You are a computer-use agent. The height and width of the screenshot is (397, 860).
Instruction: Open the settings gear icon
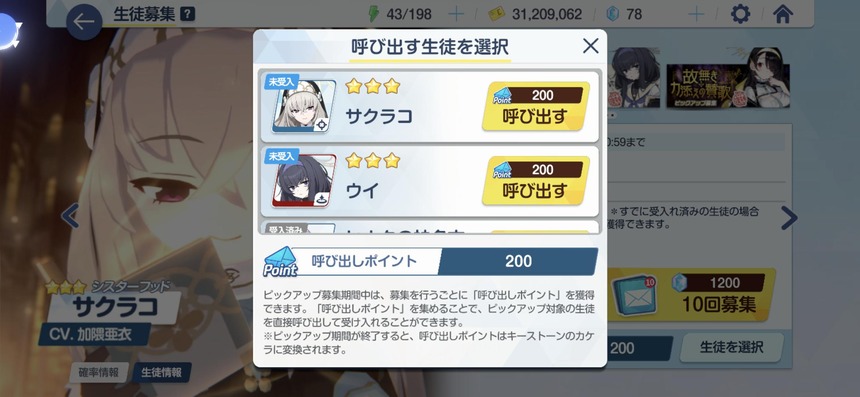740,14
